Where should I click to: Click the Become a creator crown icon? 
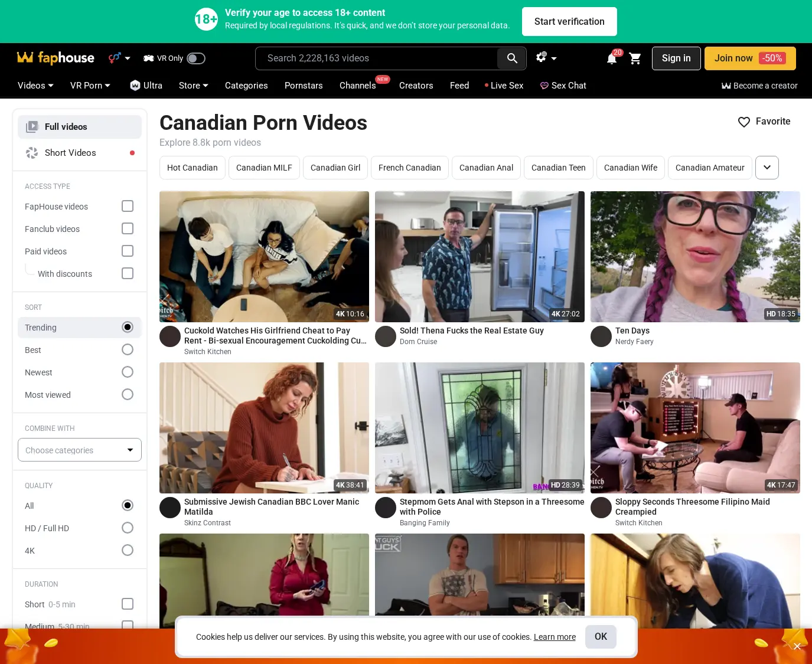coord(726,86)
